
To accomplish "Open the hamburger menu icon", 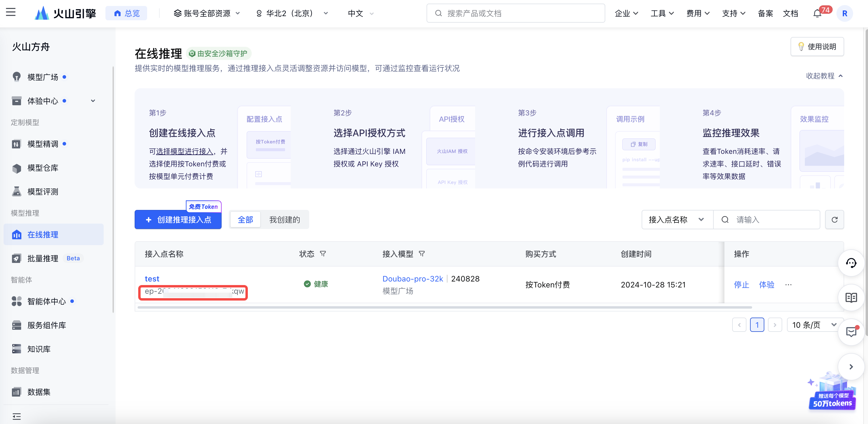I will [11, 13].
